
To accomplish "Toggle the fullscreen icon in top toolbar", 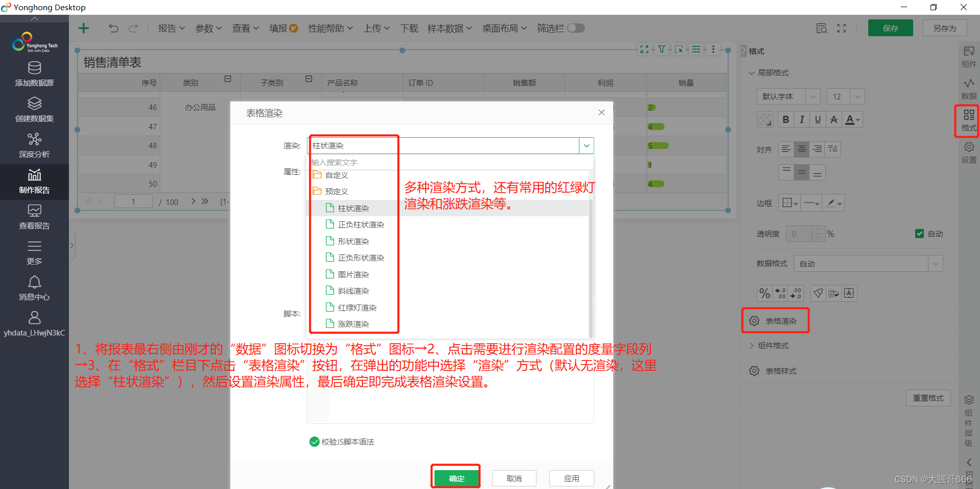I will pos(842,28).
